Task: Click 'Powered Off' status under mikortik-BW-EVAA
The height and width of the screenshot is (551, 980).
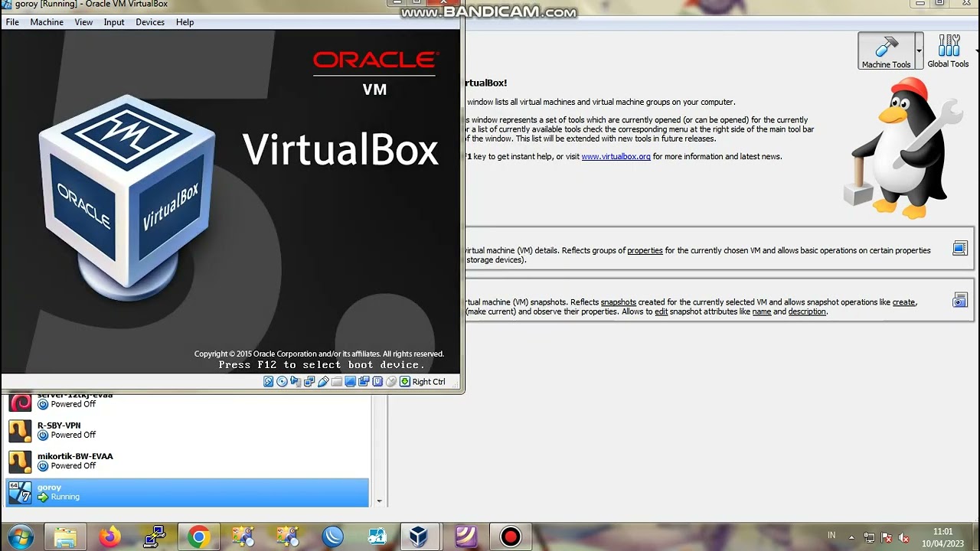Action: (x=73, y=465)
